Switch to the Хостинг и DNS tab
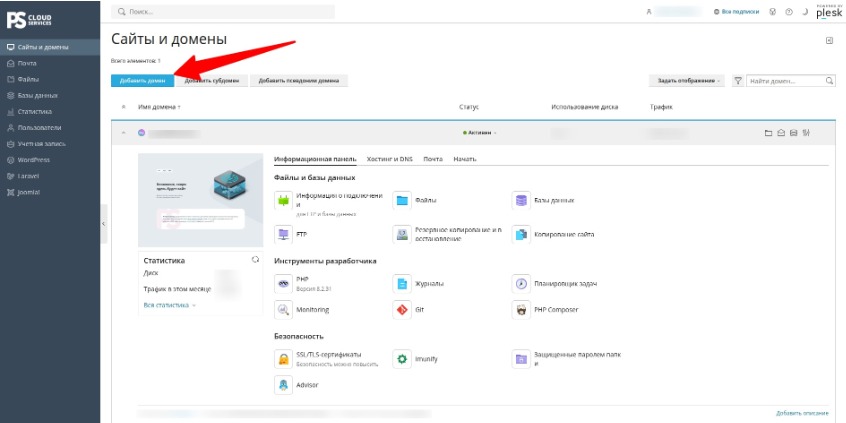846x423 pixels. [389, 159]
